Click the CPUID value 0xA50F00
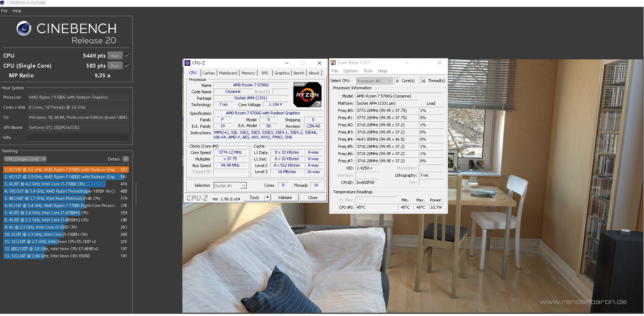The width and height of the screenshot is (644, 316). (368, 182)
